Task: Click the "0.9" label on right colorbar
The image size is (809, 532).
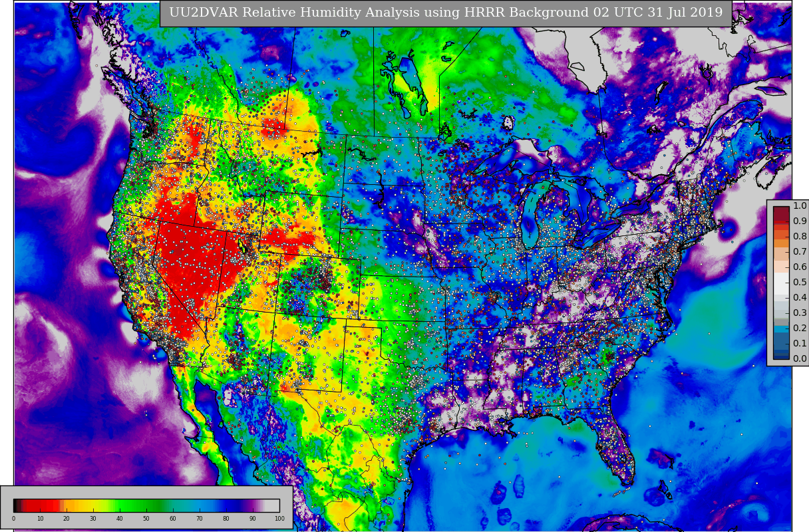Action: [x=800, y=221]
